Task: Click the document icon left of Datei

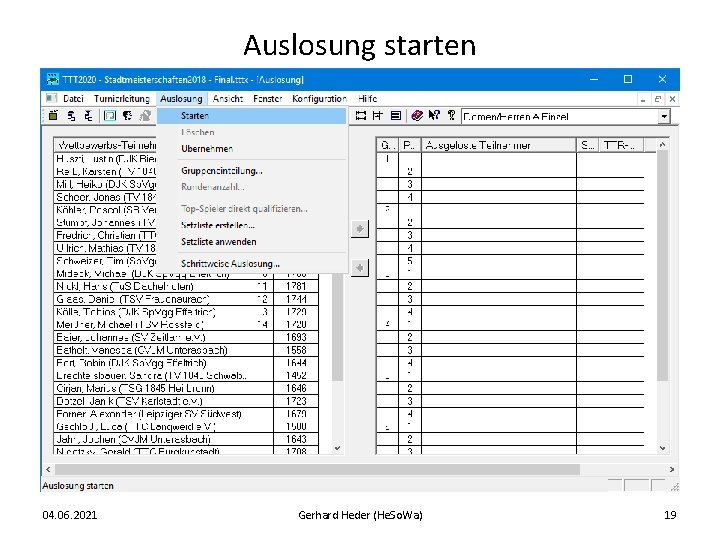Action: point(51,98)
